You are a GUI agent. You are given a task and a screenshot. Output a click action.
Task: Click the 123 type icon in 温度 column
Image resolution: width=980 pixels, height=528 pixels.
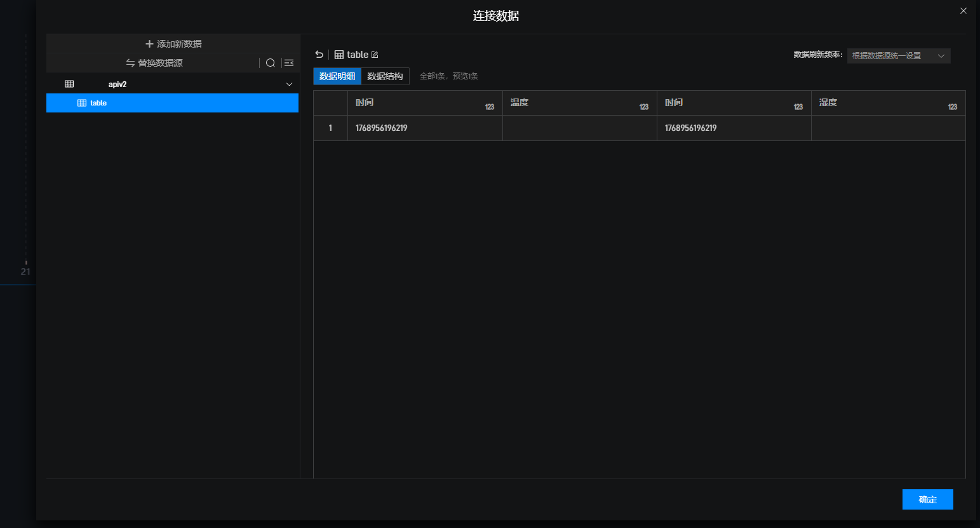pos(643,107)
